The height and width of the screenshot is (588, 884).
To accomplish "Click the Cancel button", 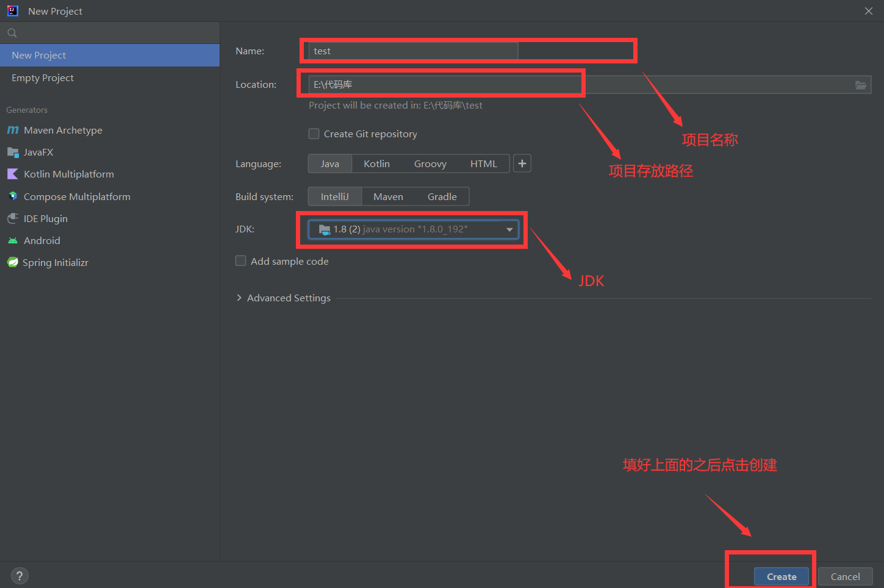I will [846, 576].
